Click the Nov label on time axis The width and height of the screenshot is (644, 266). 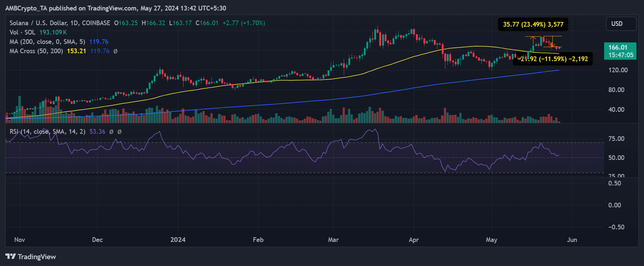click(x=20, y=240)
